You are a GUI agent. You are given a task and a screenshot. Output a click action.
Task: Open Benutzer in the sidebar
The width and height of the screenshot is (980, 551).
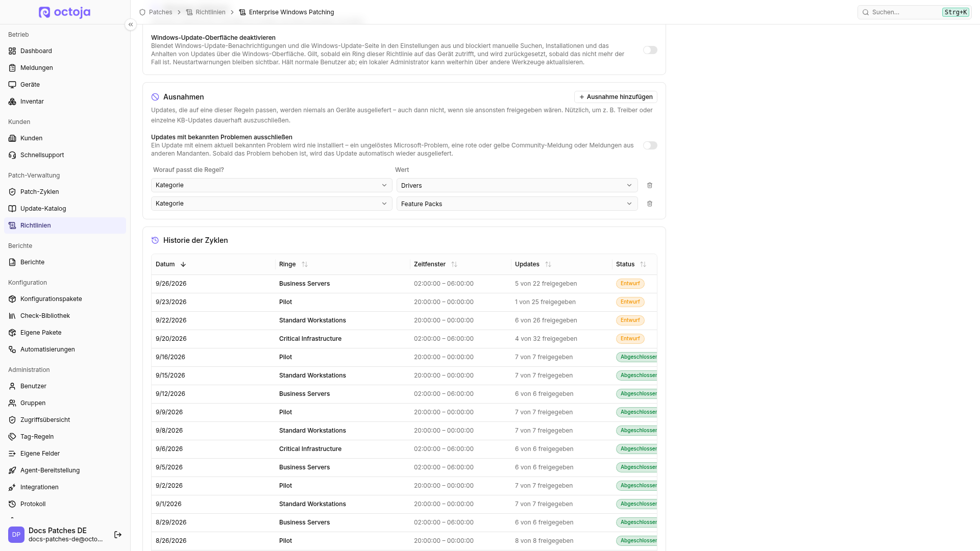[65, 386]
